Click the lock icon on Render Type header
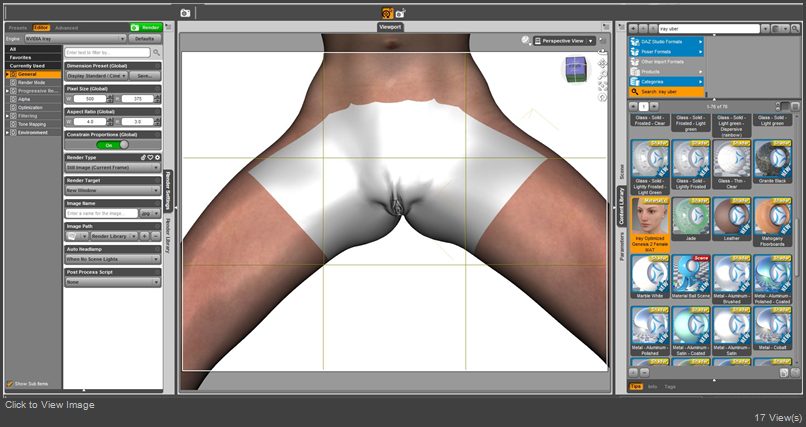 click(x=144, y=158)
